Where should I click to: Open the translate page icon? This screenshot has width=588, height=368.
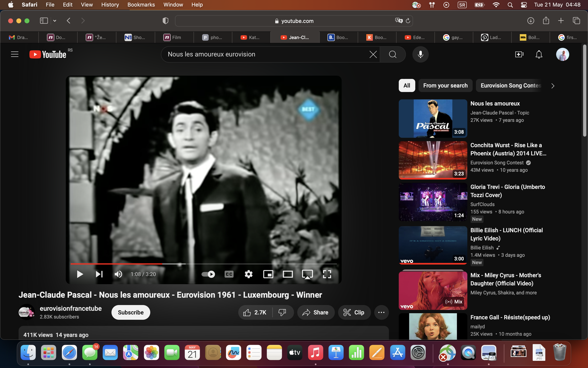pos(399,21)
